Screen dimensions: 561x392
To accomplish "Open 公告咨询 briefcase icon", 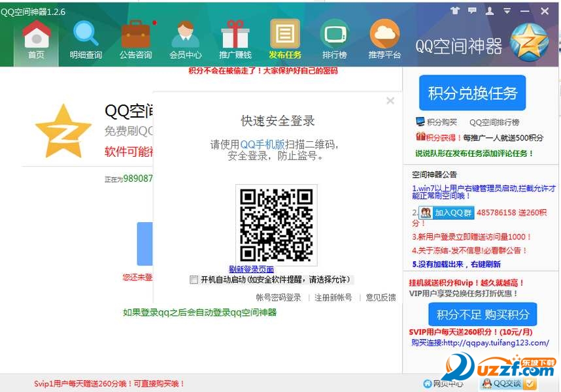I will pyautogui.click(x=136, y=35).
